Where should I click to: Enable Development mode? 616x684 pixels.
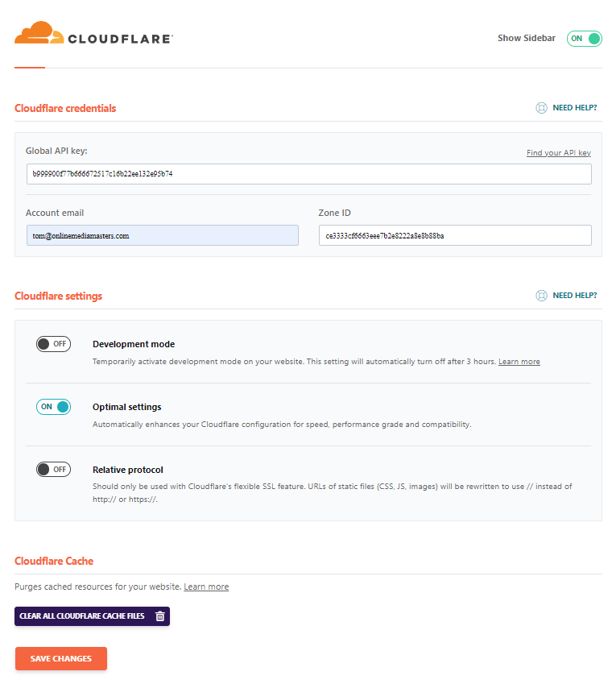[x=53, y=343]
